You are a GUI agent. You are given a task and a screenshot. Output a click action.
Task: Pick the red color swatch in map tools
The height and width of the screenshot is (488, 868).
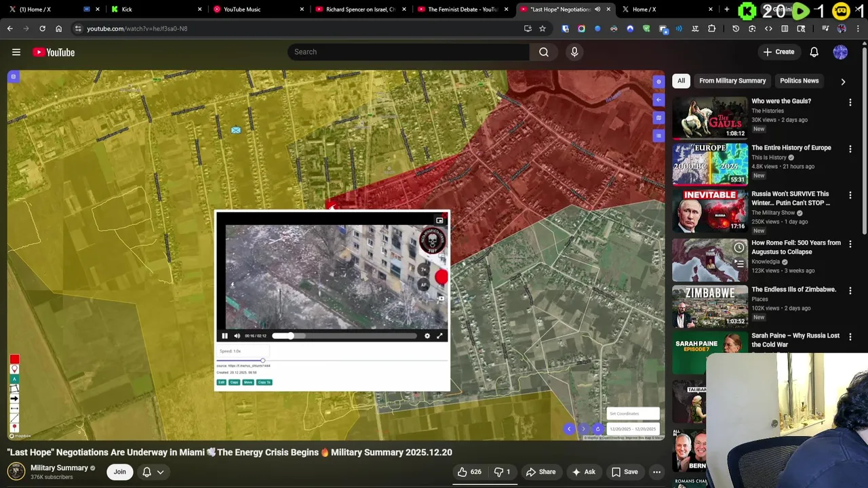(14, 359)
